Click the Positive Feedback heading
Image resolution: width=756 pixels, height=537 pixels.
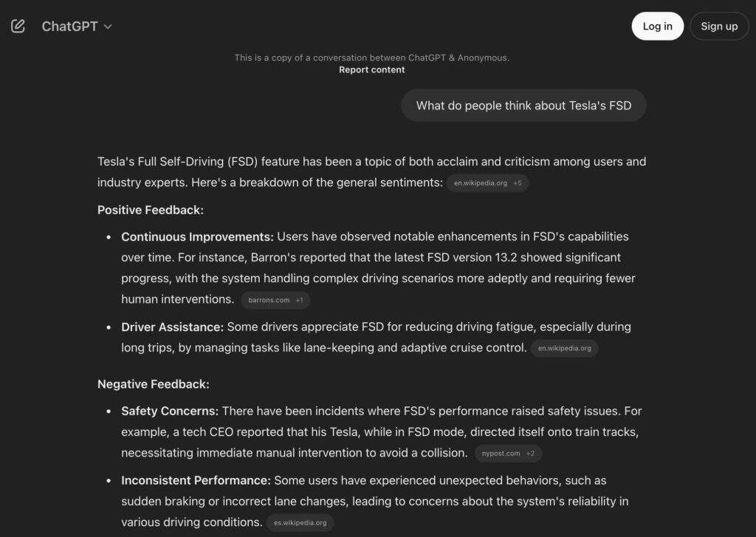151,210
